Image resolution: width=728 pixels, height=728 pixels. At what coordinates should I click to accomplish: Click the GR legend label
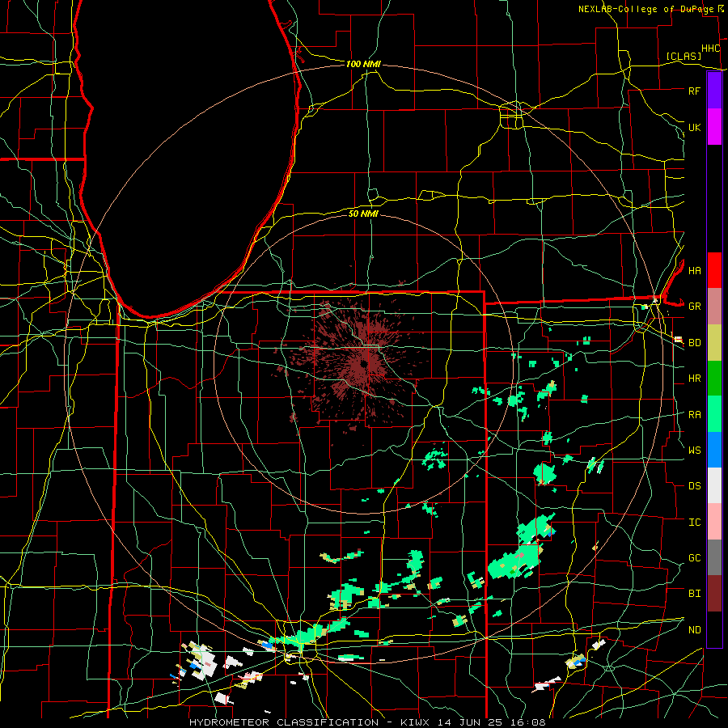pyautogui.click(x=694, y=307)
